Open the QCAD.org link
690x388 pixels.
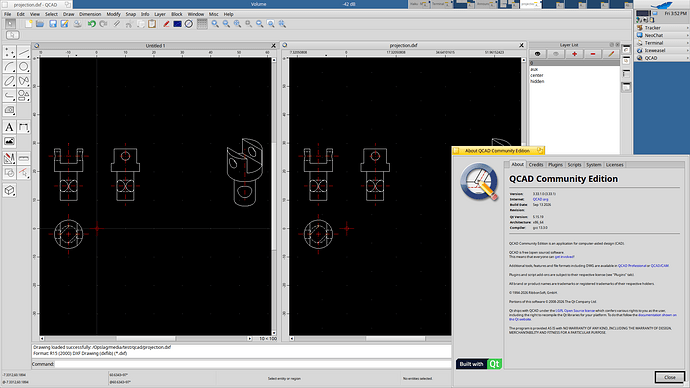click(540, 199)
